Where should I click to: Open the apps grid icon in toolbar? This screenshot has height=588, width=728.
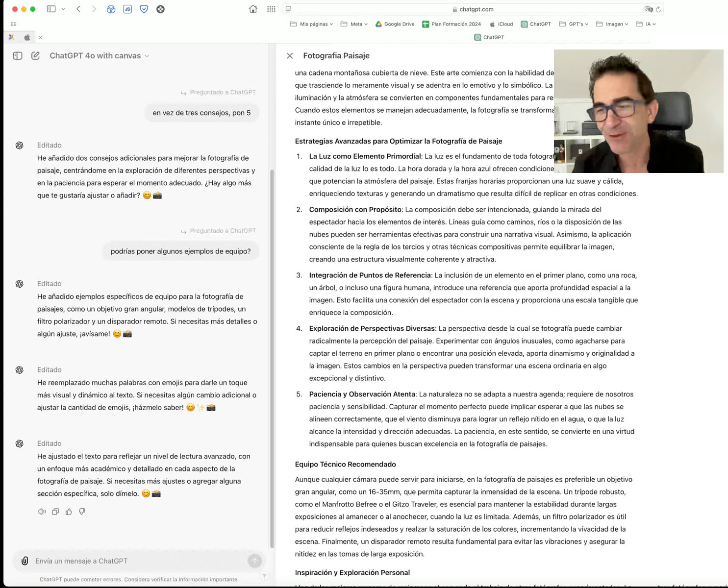(271, 9)
